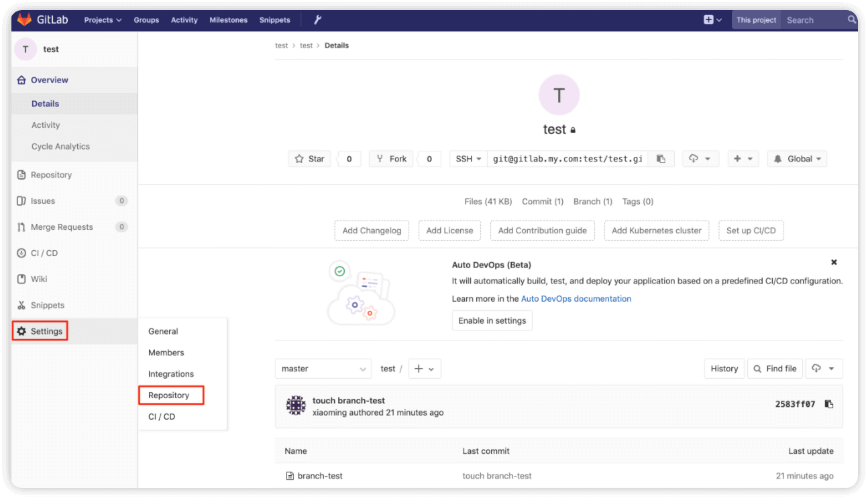The image size is (868, 498).
Task: Click the project avatar T in sidebar
Action: (25, 49)
